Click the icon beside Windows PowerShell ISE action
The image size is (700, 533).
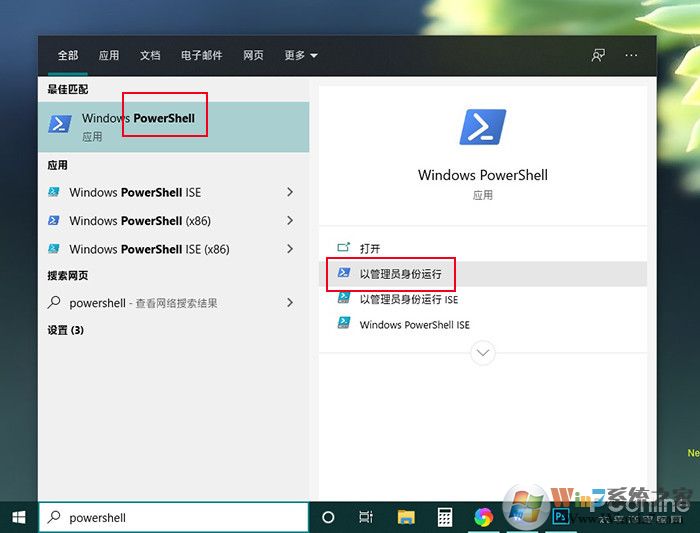(x=344, y=323)
